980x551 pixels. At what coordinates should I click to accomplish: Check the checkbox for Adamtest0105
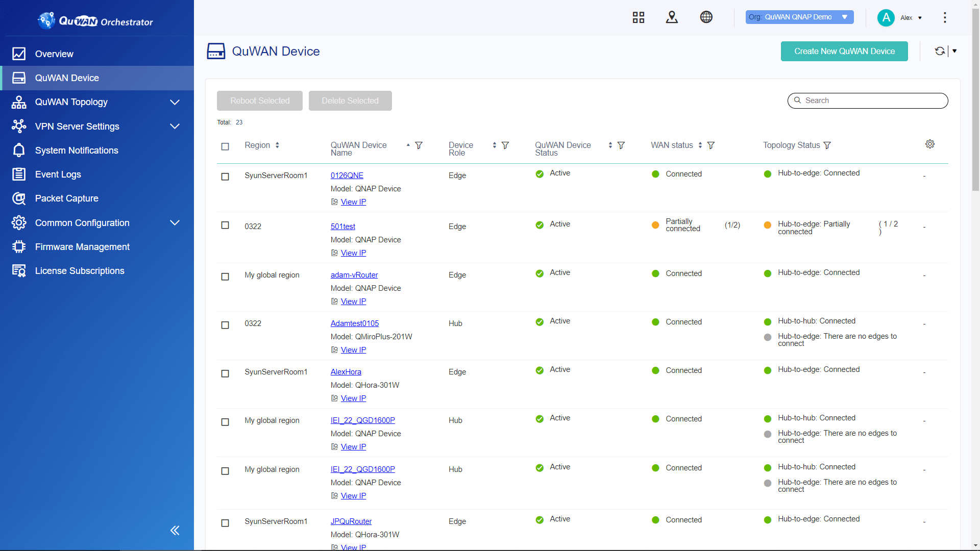(225, 325)
